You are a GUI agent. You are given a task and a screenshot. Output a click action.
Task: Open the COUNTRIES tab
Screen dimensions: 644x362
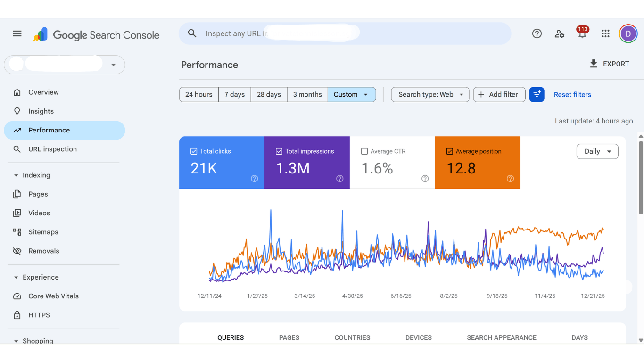coord(352,337)
